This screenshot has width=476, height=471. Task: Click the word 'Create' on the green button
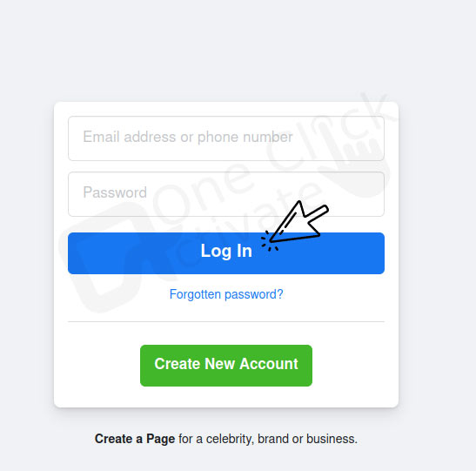click(178, 364)
